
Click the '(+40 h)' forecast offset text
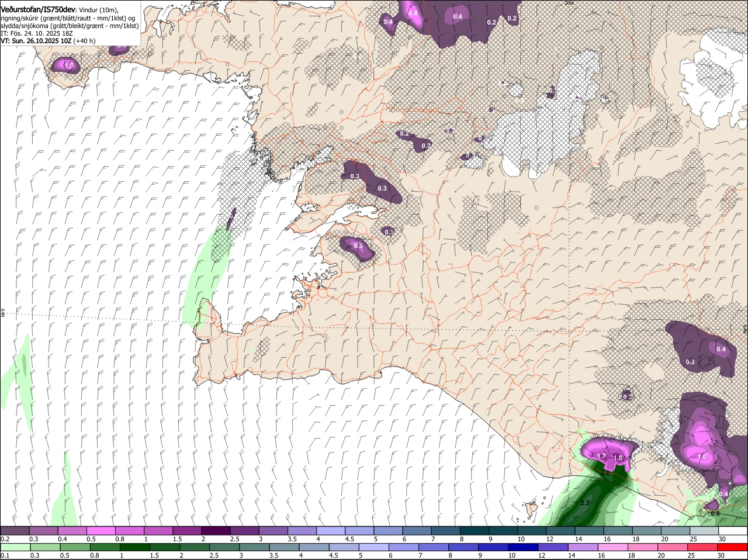coord(85,42)
